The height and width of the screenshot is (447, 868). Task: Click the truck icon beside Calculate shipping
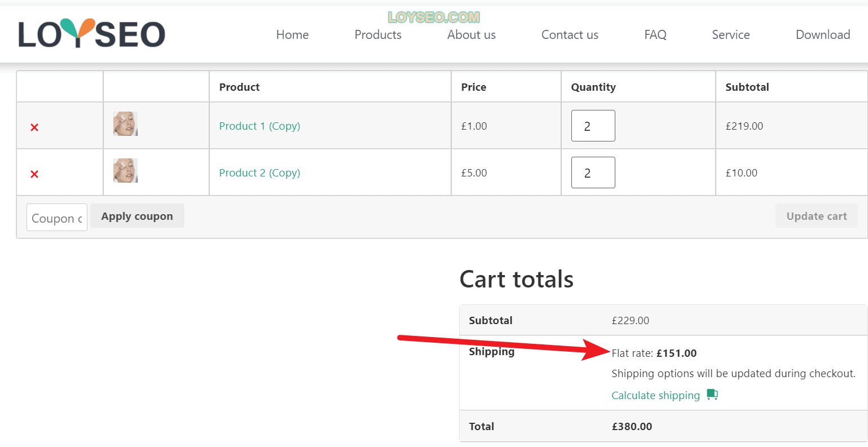[x=712, y=395]
